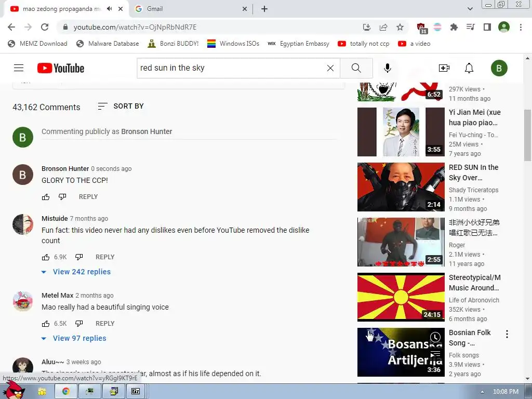The image size is (532, 399).
Task: Open the Malware Database bookmark
Action: (108, 44)
